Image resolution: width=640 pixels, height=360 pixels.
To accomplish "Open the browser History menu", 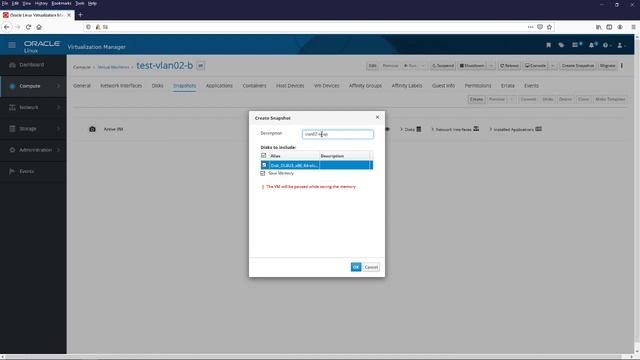I will 41,3.
